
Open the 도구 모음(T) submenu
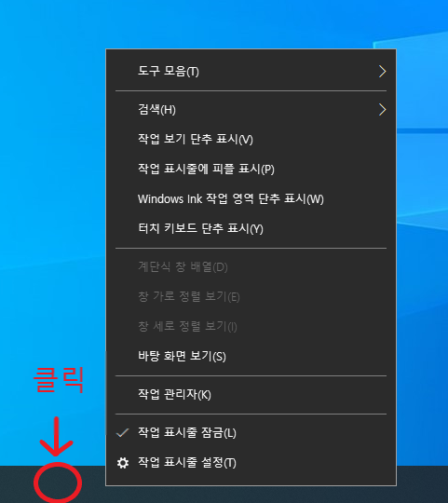tap(251, 71)
